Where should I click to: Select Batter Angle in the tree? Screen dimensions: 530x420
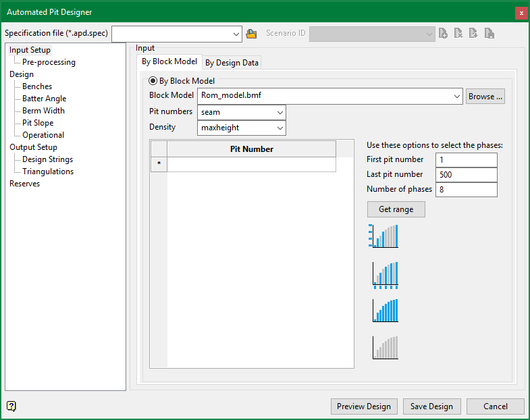pos(44,99)
